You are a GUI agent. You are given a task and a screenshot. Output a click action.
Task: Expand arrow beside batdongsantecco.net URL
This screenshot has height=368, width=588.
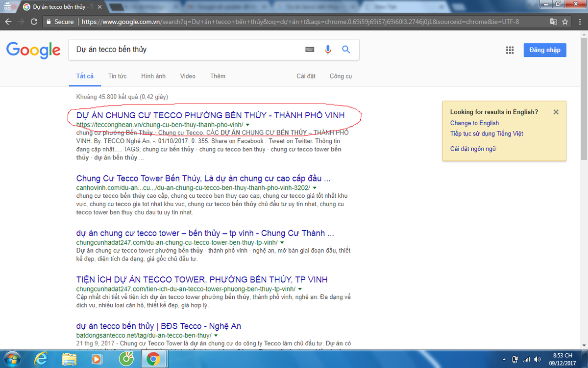point(216,336)
